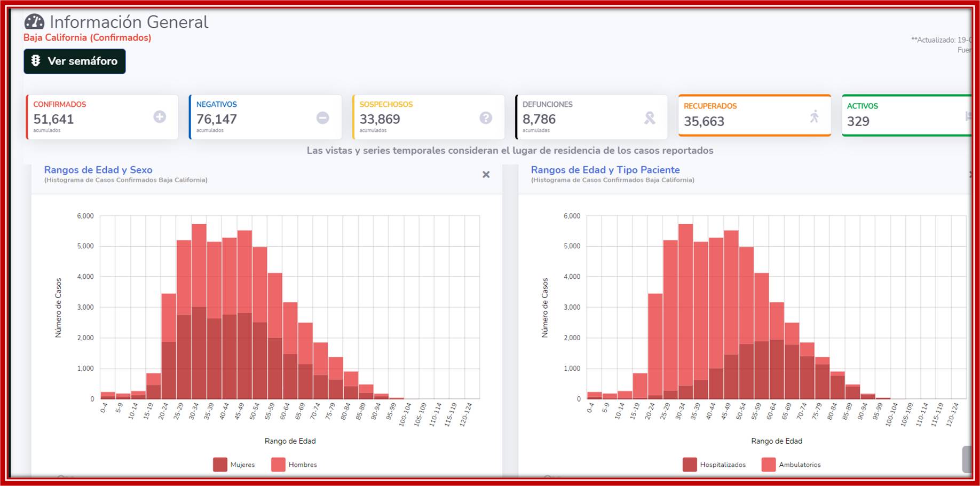Click the 60-64 bar in the Tipo Paciente chart
The height and width of the screenshot is (486, 980).
[777, 351]
